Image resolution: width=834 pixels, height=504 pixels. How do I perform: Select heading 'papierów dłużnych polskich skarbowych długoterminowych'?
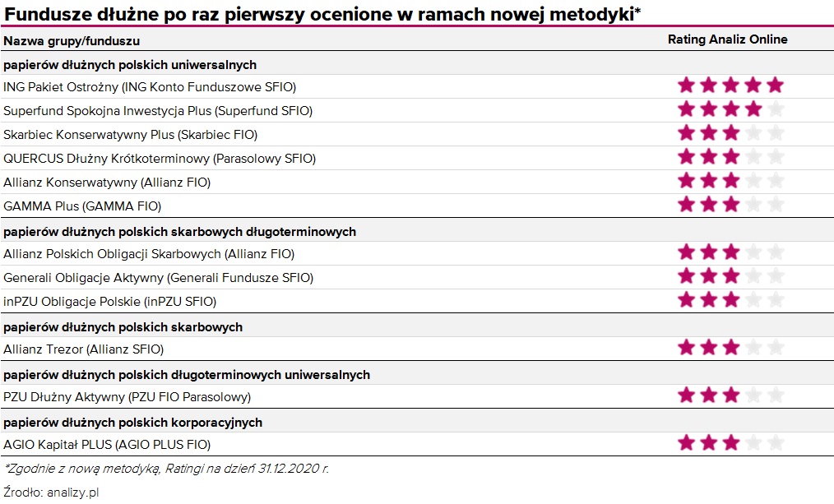(x=180, y=232)
